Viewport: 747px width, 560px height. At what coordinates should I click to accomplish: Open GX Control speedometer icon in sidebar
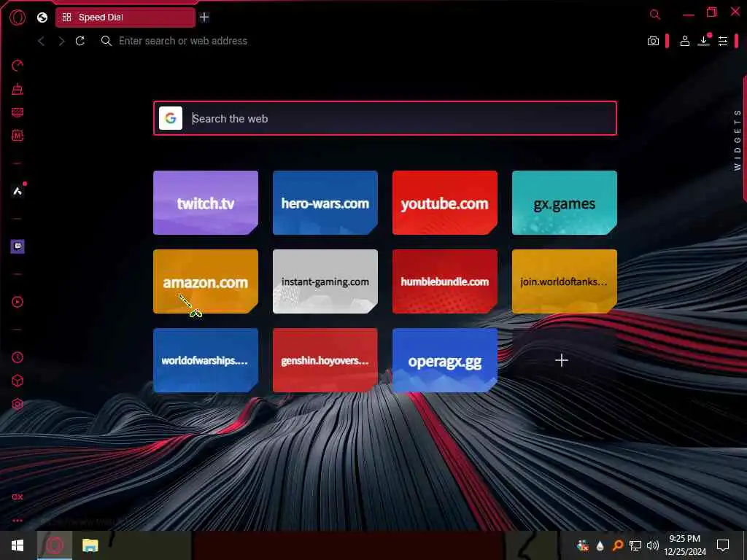point(18,66)
